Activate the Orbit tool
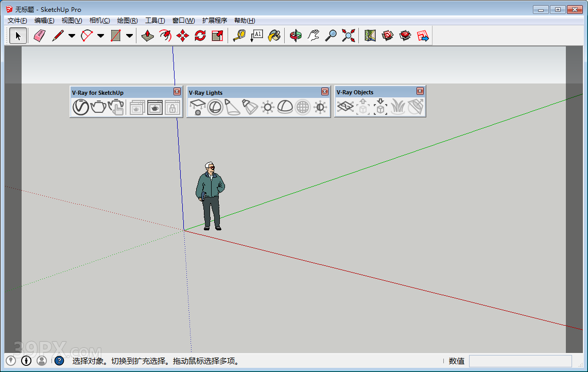Image resolution: width=588 pixels, height=372 pixels. (x=296, y=35)
